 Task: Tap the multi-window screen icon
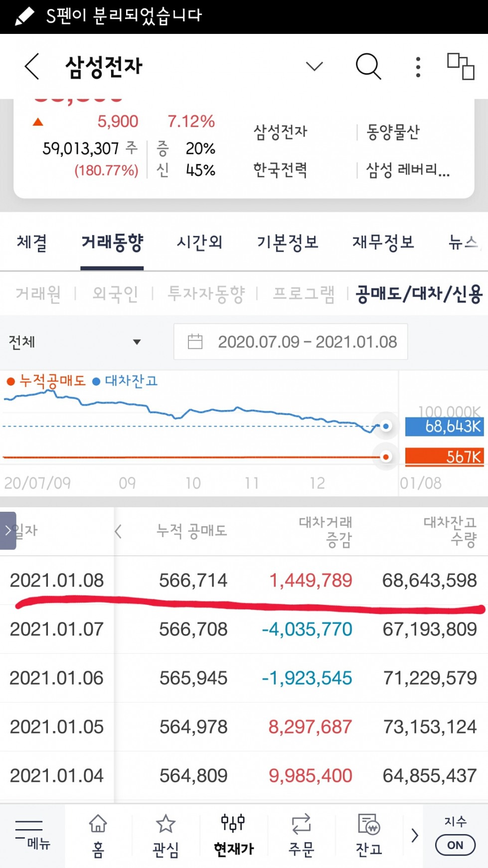pos(461,66)
